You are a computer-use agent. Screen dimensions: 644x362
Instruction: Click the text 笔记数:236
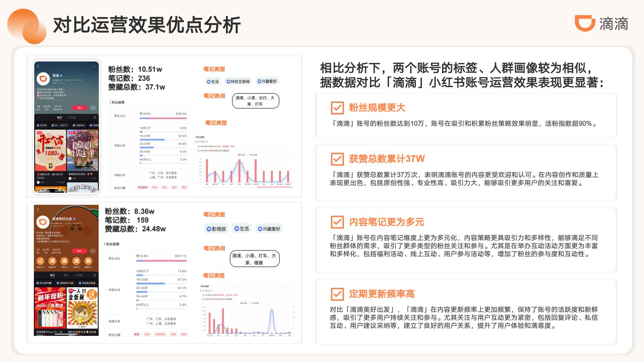coord(129,78)
